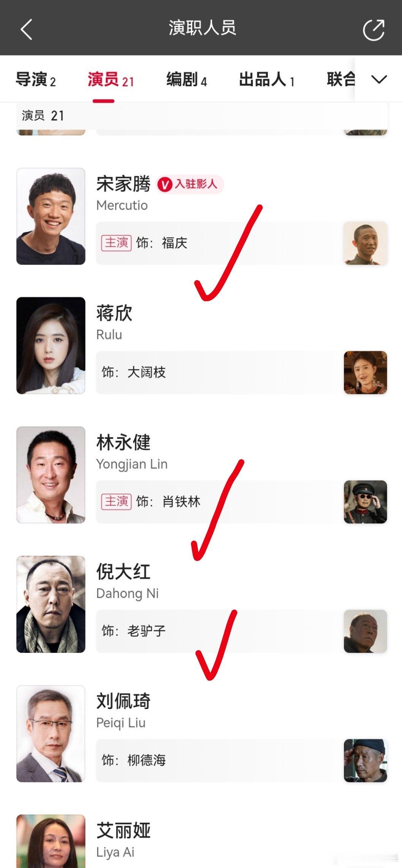Screen dimensions: 402x868
Task: Tap the 主演 tag beside 福庆
Action: pos(116,243)
